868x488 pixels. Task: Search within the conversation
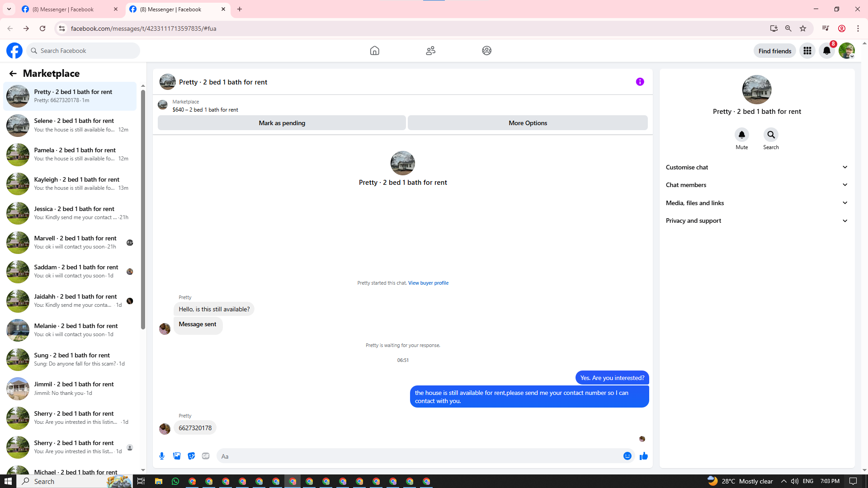pyautogui.click(x=771, y=135)
